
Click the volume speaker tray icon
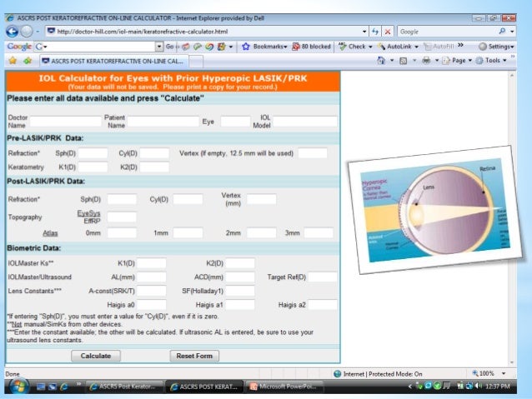click(479, 386)
